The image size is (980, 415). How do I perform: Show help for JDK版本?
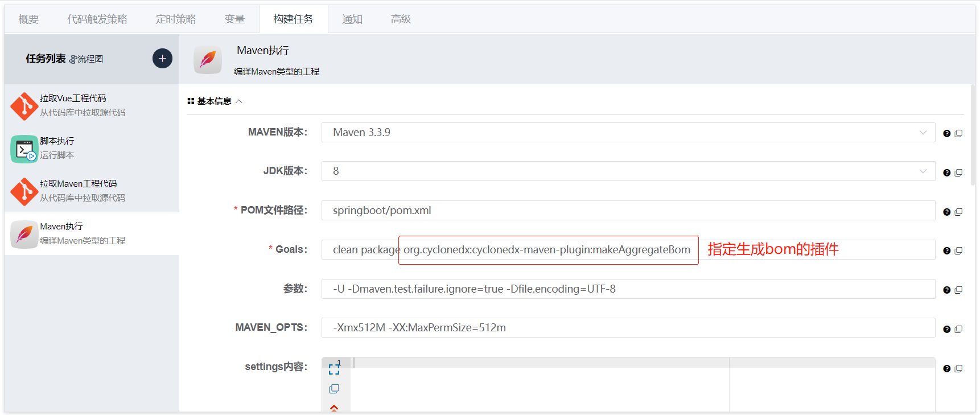(947, 172)
